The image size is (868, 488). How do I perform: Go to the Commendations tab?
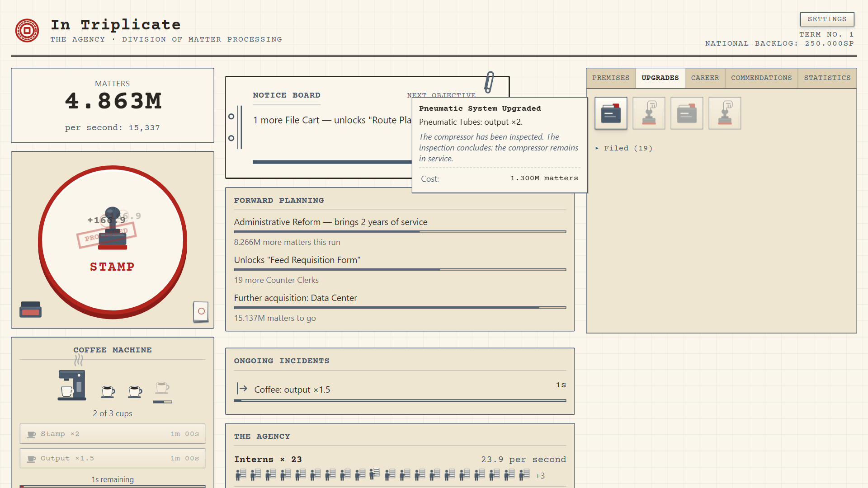(761, 78)
